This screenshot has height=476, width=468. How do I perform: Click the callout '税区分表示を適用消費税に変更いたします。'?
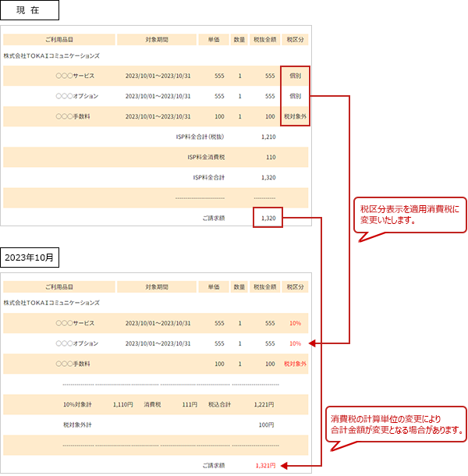pyautogui.click(x=409, y=215)
